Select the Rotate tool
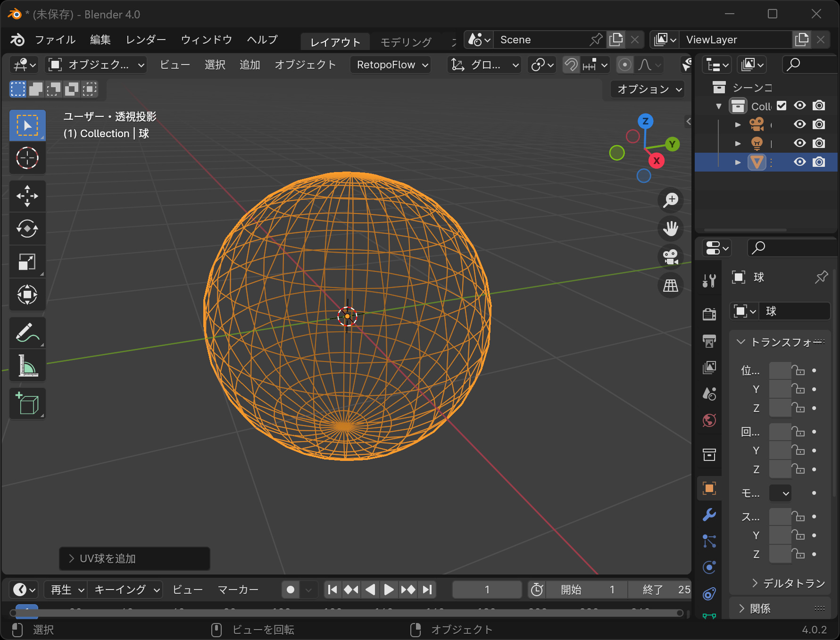 pyautogui.click(x=27, y=229)
